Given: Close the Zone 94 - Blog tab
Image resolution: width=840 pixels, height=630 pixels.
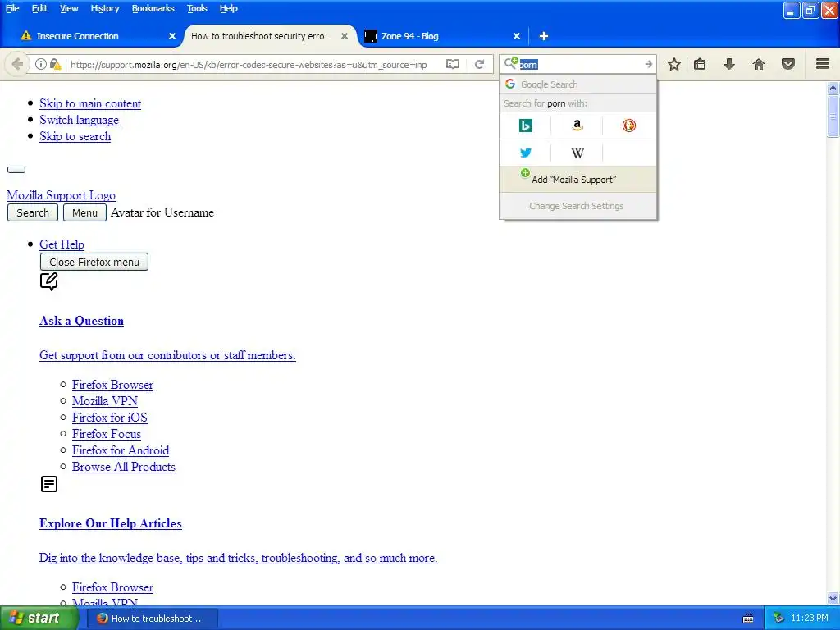Looking at the screenshot, I should (517, 36).
